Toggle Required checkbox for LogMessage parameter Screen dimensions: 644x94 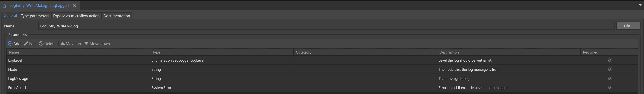click(610, 78)
